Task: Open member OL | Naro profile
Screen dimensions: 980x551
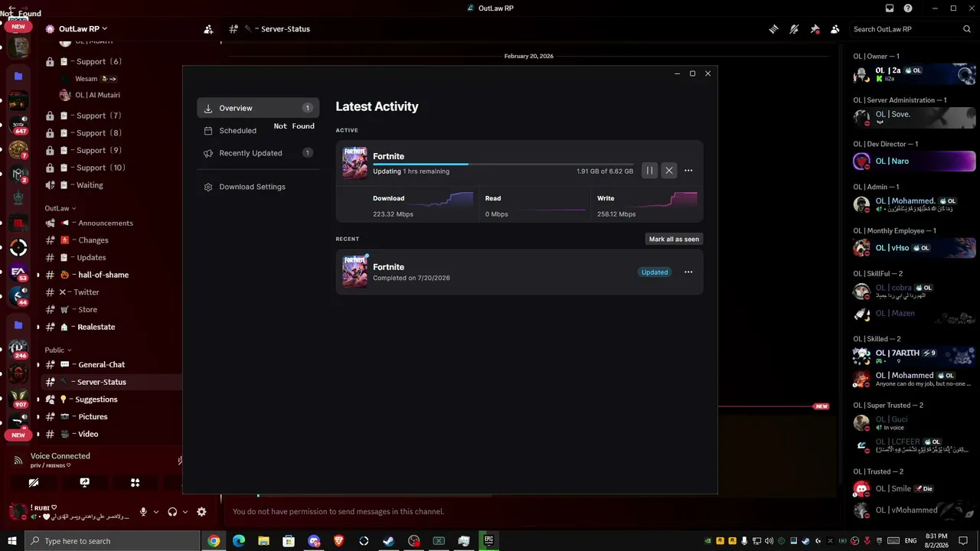Action: (914, 161)
